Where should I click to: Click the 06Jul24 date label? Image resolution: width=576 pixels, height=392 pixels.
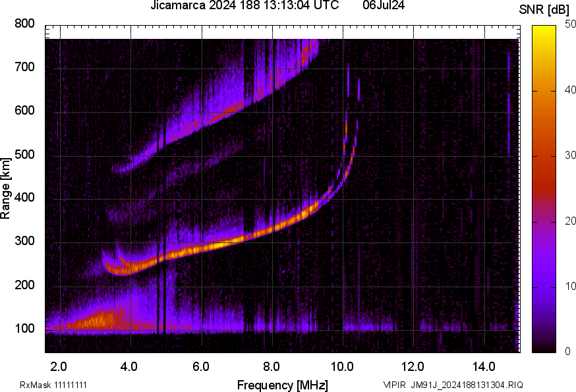pyautogui.click(x=388, y=6)
